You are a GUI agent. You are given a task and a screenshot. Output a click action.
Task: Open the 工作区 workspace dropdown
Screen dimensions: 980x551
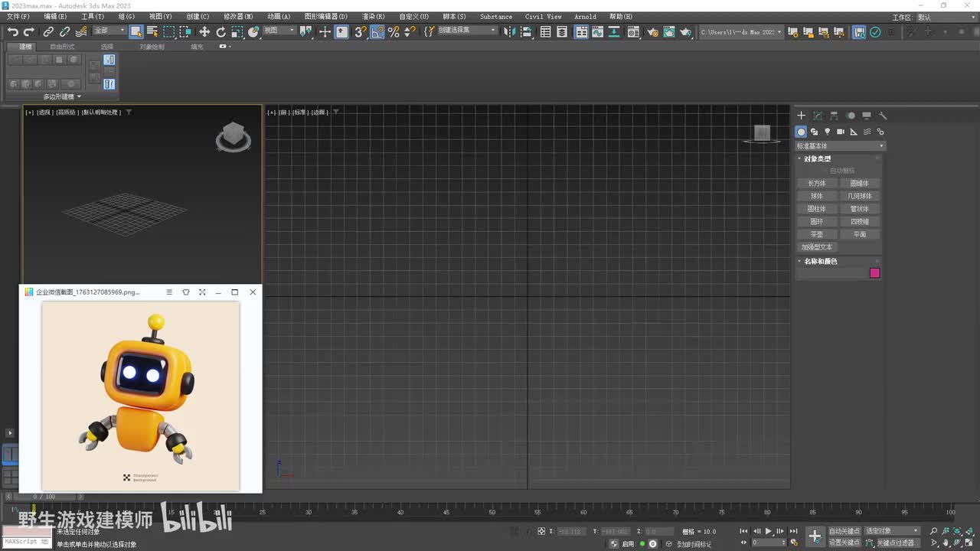[x=946, y=17]
